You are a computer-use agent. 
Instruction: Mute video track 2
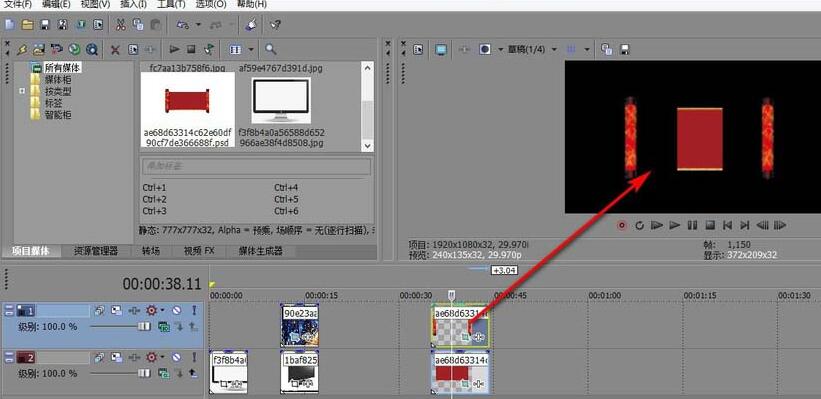(176, 357)
